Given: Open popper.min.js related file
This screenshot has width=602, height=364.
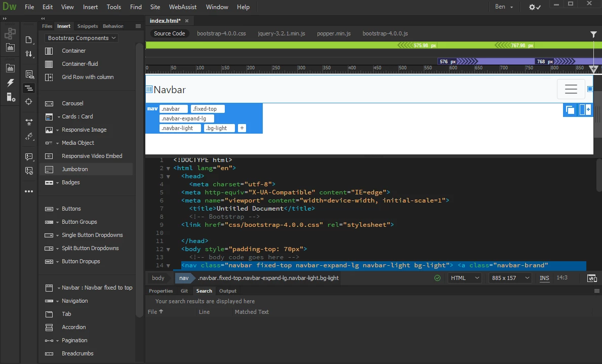Looking at the screenshot, I should tap(334, 33).
